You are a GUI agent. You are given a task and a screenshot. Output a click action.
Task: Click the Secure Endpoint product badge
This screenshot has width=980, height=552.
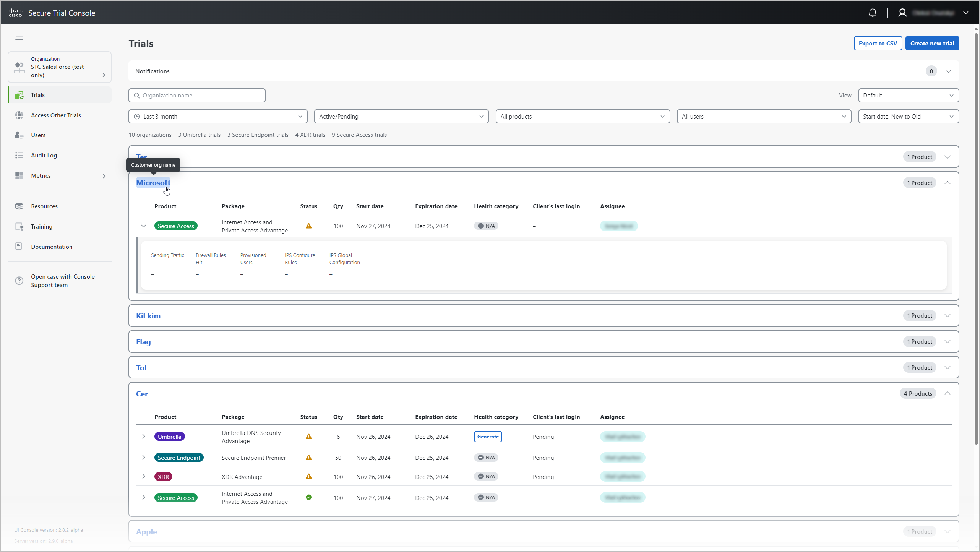click(179, 458)
